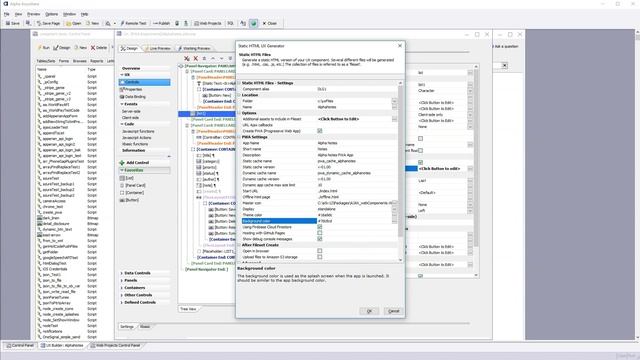Switch to the Live Preview tab

pos(158,49)
